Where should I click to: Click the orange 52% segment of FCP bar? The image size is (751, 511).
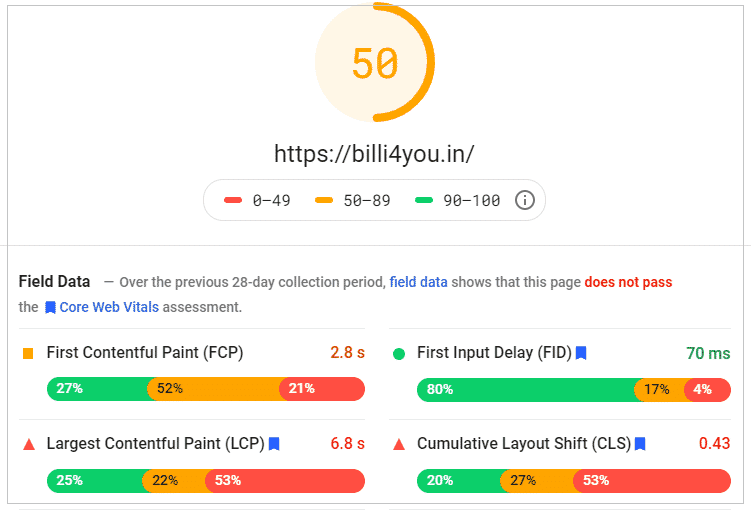[215, 388]
